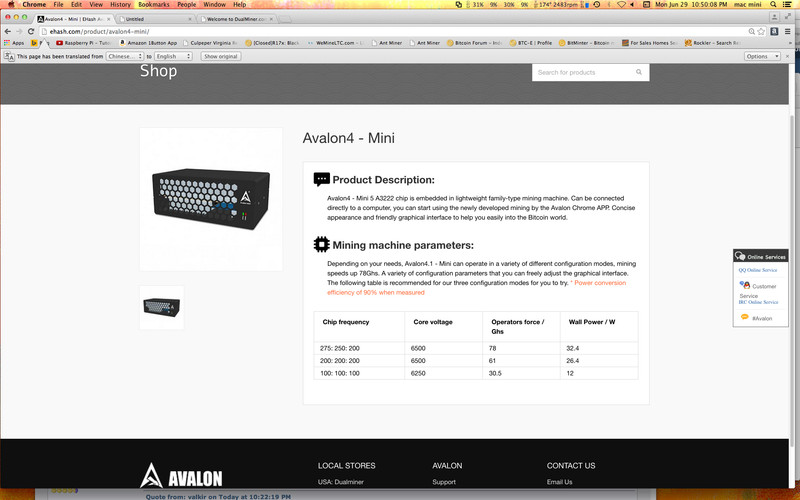
Task: Click the zoom magnifier icon in address bar
Action: [x=752, y=31]
